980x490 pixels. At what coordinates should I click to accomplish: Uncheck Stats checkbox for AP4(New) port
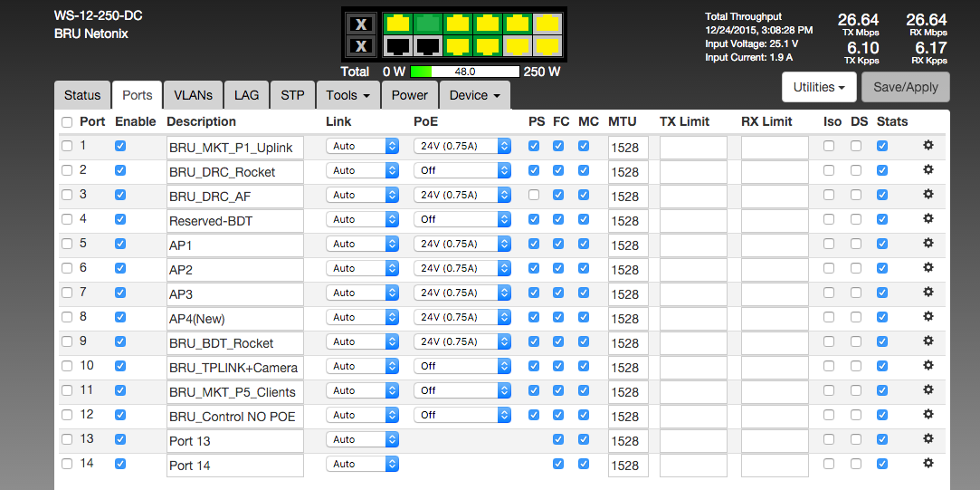(882, 317)
